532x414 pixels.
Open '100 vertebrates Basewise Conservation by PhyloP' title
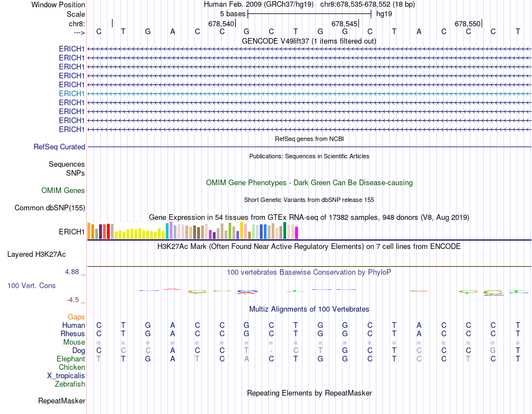click(309, 272)
